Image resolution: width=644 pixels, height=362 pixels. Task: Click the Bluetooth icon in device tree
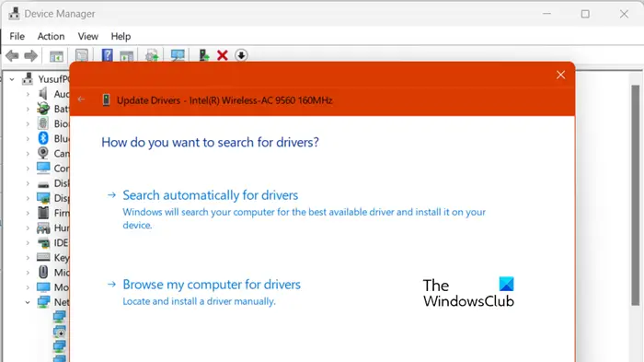(x=43, y=138)
